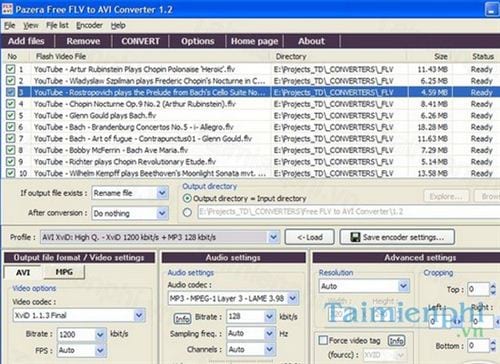Open Channels Auto dropdown
This screenshot has width=500, height=364.
point(269,349)
